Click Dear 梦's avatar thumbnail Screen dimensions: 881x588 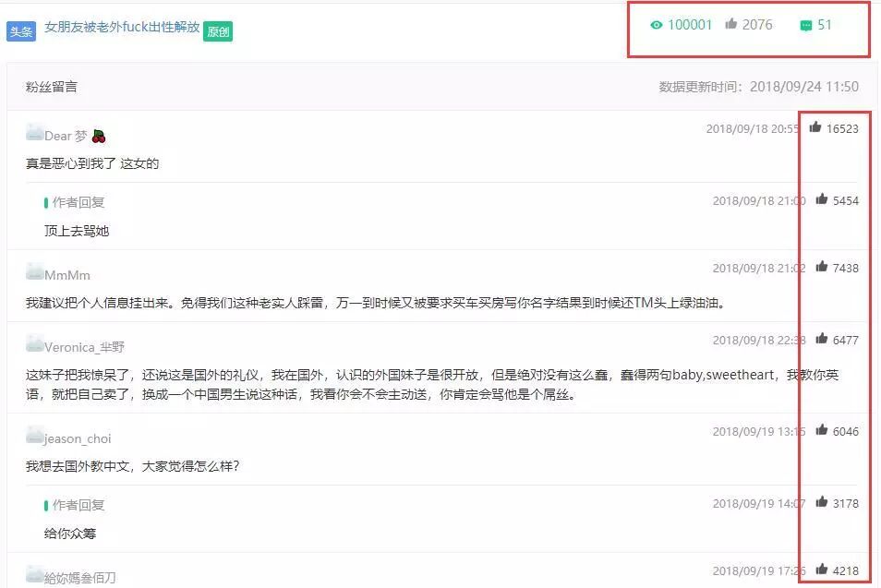coord(32,134)
